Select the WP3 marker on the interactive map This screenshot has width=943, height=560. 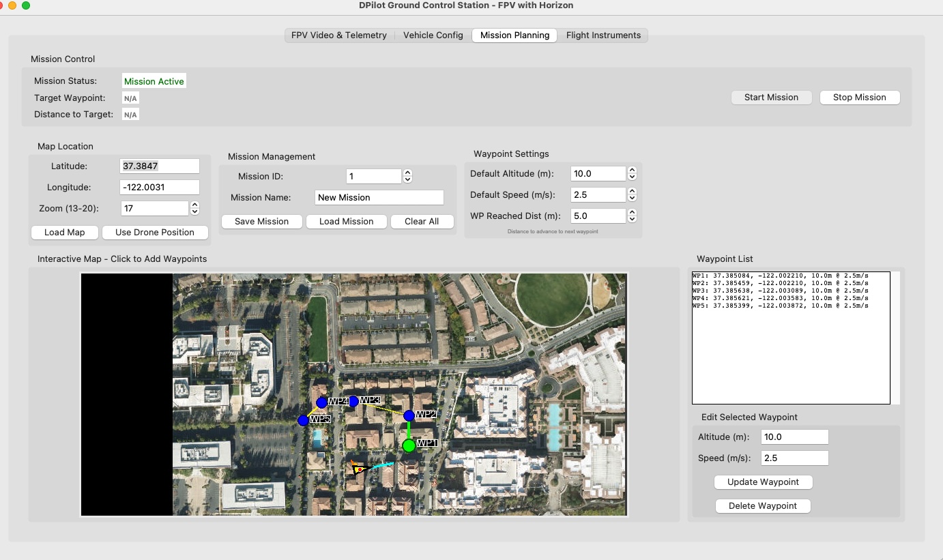[353, 401]
